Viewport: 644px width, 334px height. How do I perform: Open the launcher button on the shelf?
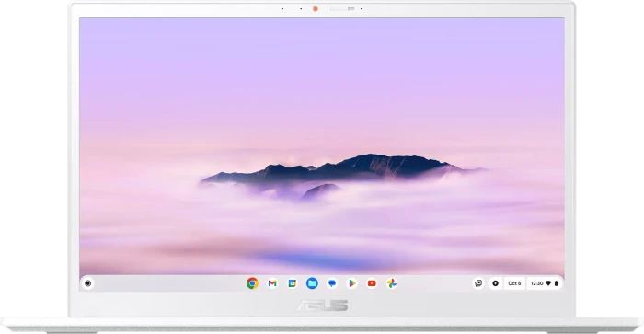88,283
